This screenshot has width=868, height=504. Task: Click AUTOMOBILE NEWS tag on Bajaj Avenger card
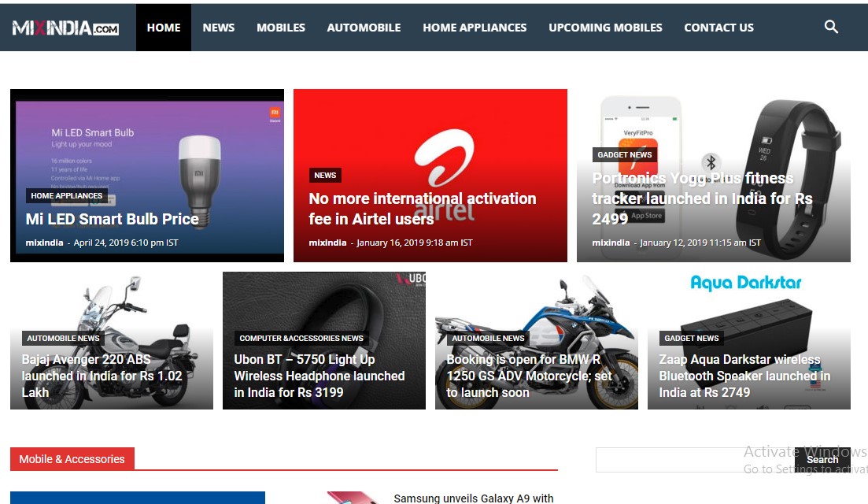tap(63, 338)
